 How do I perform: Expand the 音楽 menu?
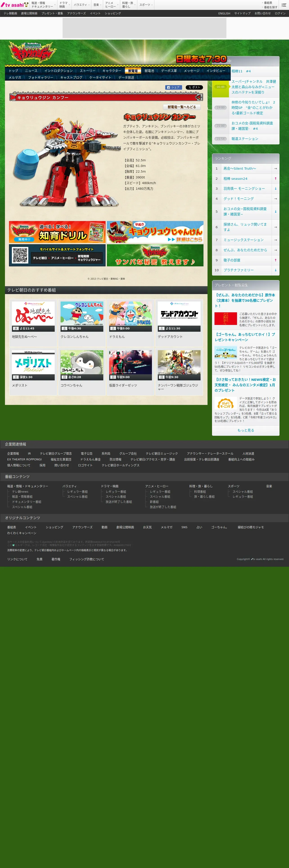click(97, 5)
